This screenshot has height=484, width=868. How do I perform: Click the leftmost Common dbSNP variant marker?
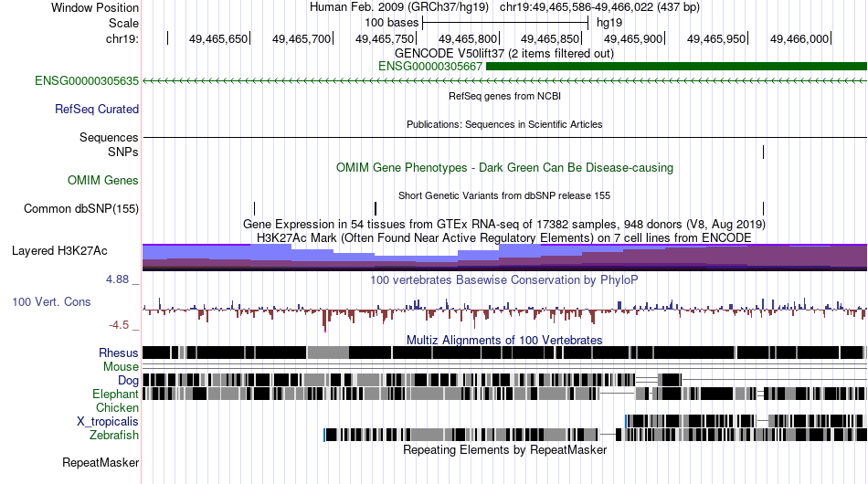click(x=254, y=208)
